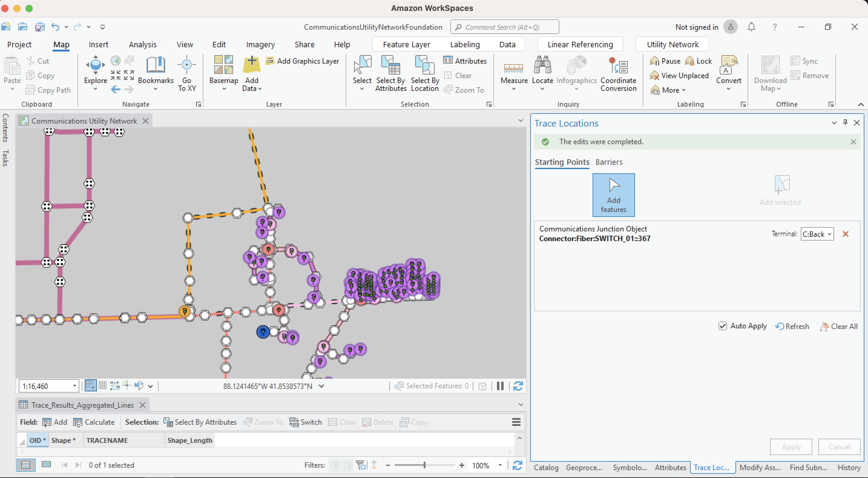Switch to the Utility Network tab
Viewport: 868px width, 478px height.
tap(672, 45)
